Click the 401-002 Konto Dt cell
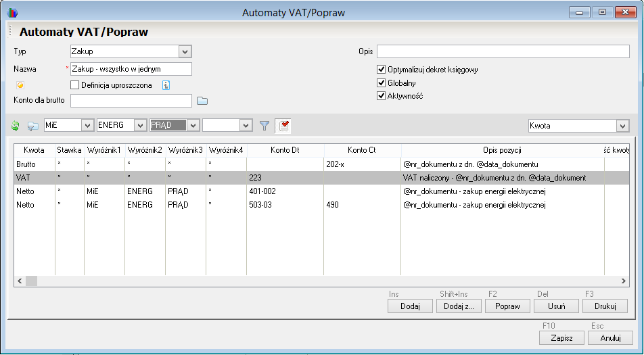644x355 pixels. point(285,191)
